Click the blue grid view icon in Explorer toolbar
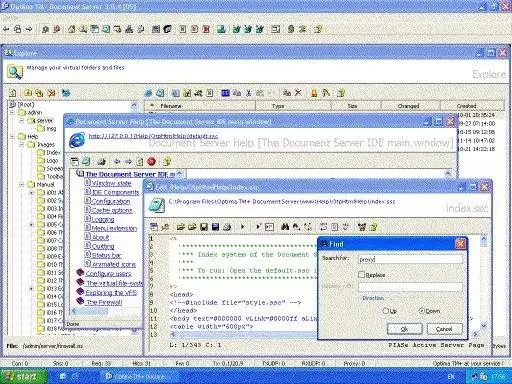This screenshot has height=384, width=512. tap(226, 93)
